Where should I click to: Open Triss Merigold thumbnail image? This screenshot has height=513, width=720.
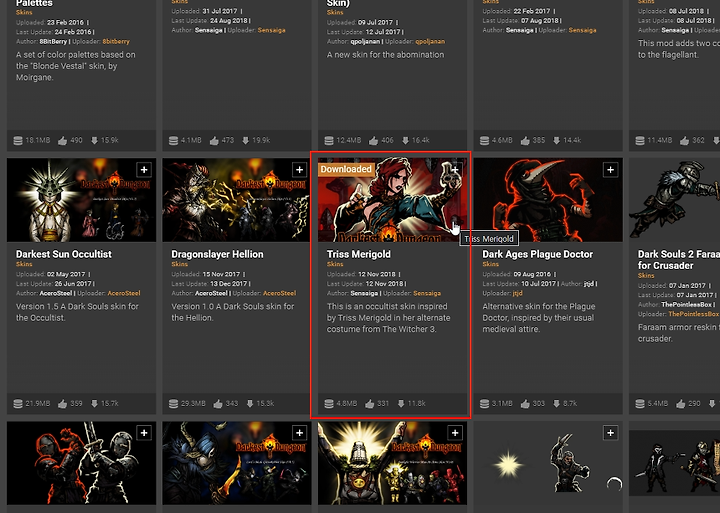click(x=392, y=200)
